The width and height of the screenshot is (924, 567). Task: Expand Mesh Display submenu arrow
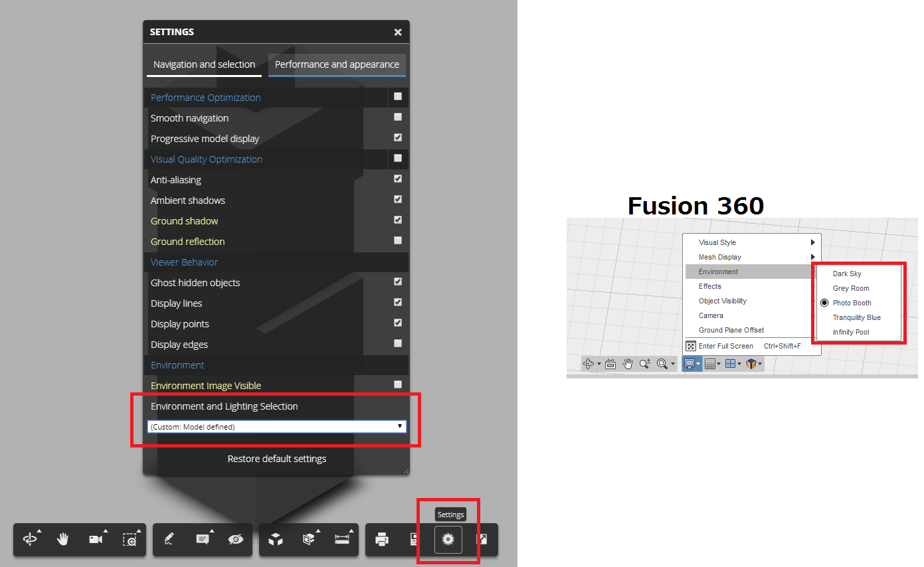click(812, 257)
